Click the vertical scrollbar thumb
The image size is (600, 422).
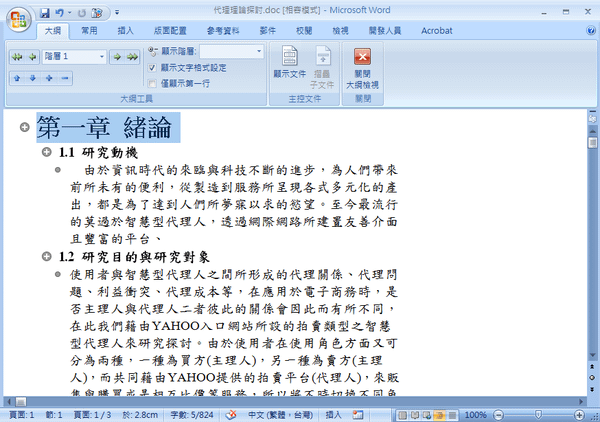[x=592, y=143]
